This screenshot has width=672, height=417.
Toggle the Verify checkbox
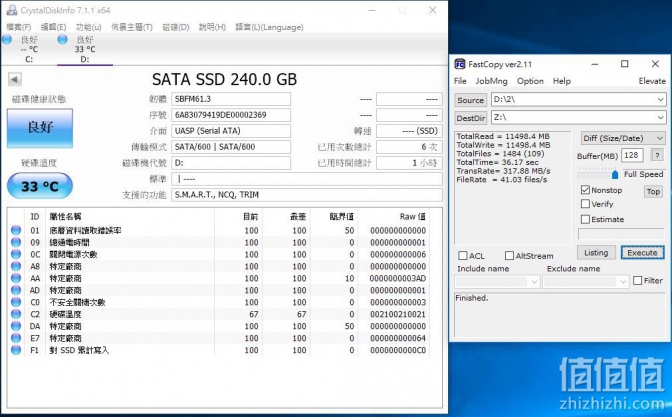(585, 204)
